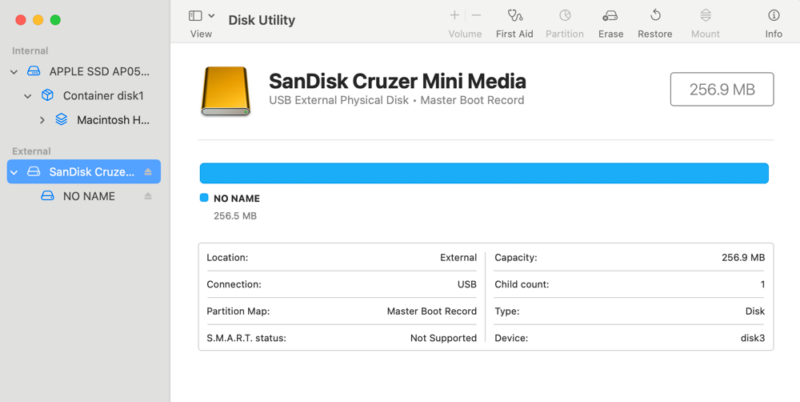
Task: Click the Mount toolbar icon
Action: (x=705, y=15)
